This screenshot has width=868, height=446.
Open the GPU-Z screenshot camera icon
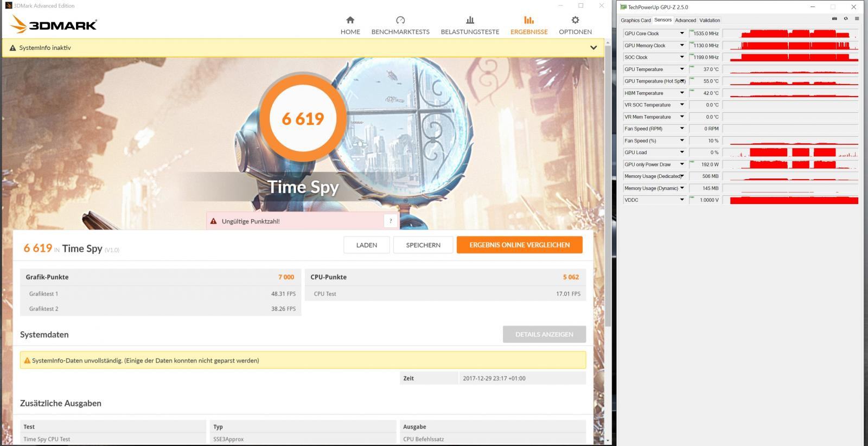834,19
